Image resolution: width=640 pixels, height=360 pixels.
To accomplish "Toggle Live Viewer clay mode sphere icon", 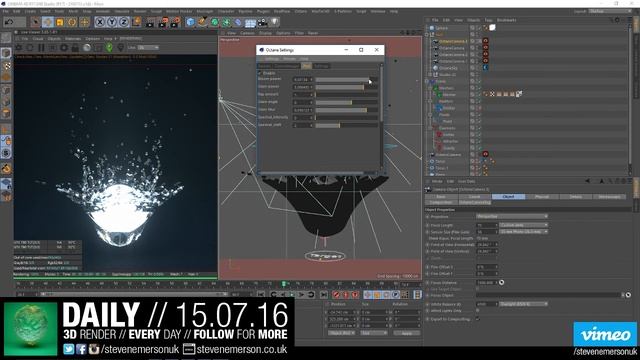I will (87, 48).
